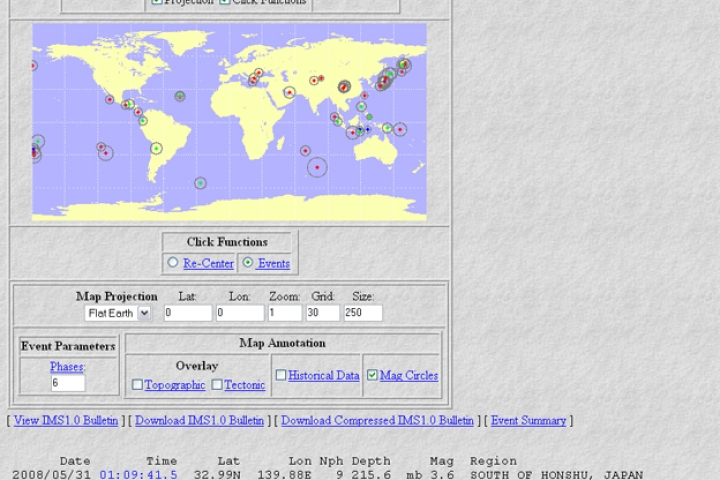720x480 pixels.
Task: Click into the Phases input field
Action: click(x=68, y=383)
